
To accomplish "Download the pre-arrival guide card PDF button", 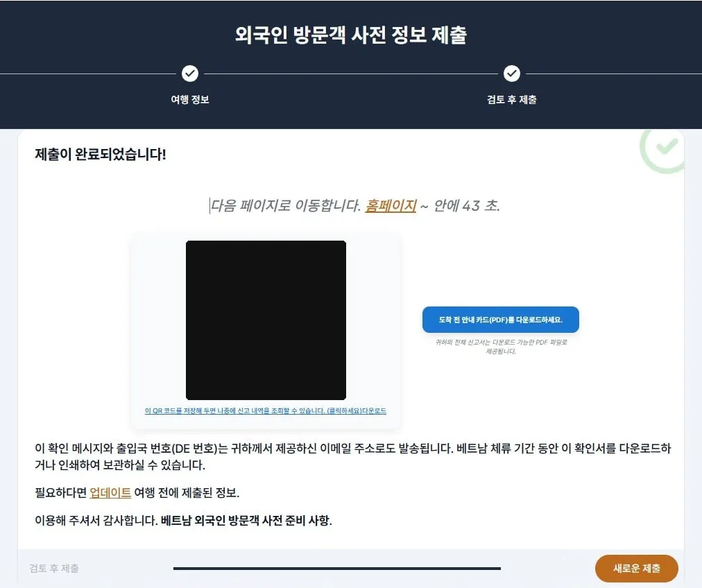I will [501, 320].
